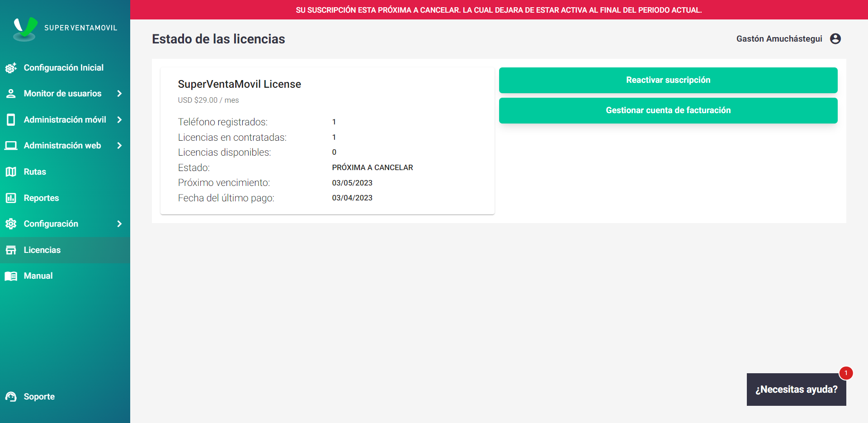Open Soporte at the sidebar bottom
Screen dimensions: 868x423
click(x=65, y=397)
